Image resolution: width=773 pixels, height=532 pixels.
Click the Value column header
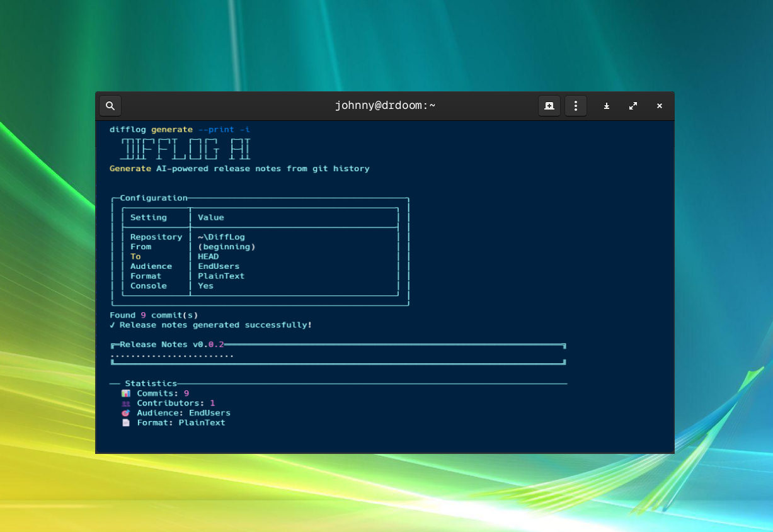211,217
